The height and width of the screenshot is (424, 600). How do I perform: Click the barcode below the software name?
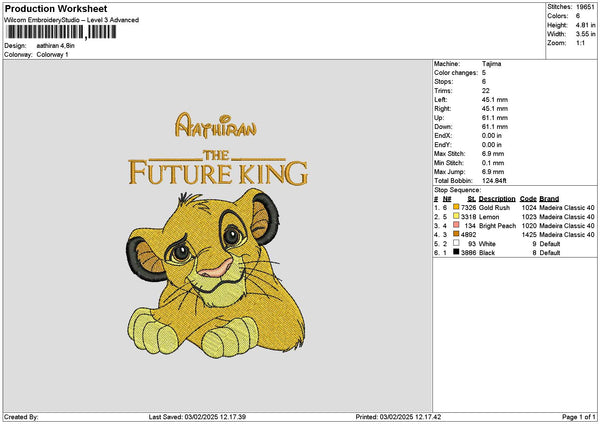[x=61, y=32]
